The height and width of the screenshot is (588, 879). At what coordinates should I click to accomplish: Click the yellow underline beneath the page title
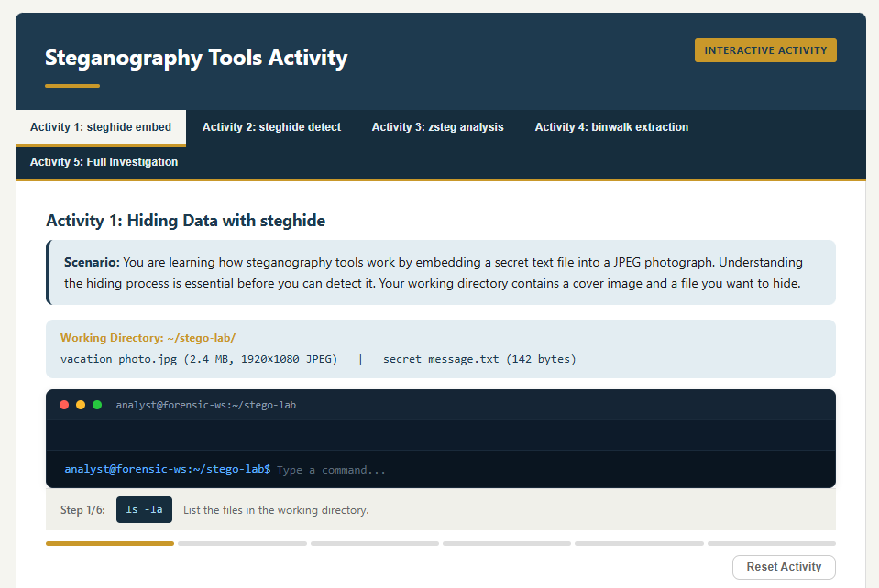[71, 84]
